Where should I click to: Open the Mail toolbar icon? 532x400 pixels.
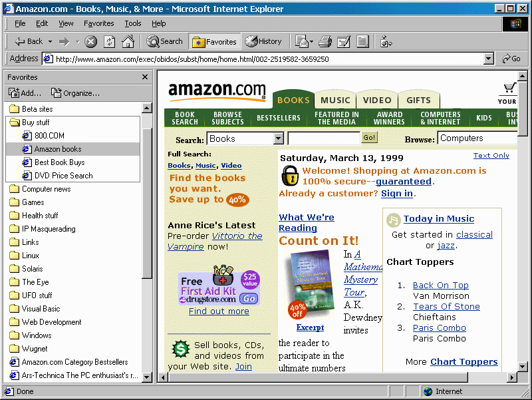pos(301,41)
